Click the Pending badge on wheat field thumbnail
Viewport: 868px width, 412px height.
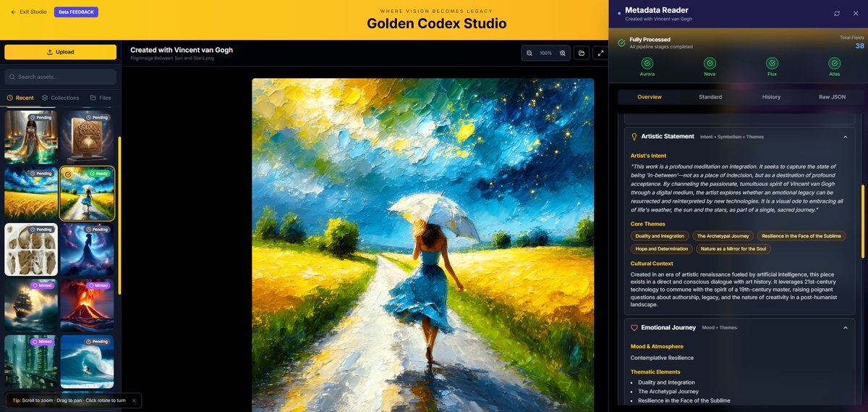41,174
